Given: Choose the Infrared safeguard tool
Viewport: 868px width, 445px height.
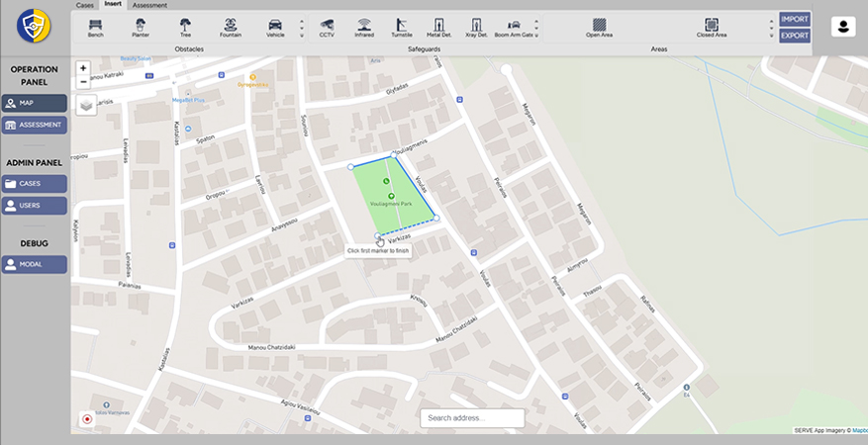Looking at the screenshot, I should pyautogui.click(x=364, y=27).
